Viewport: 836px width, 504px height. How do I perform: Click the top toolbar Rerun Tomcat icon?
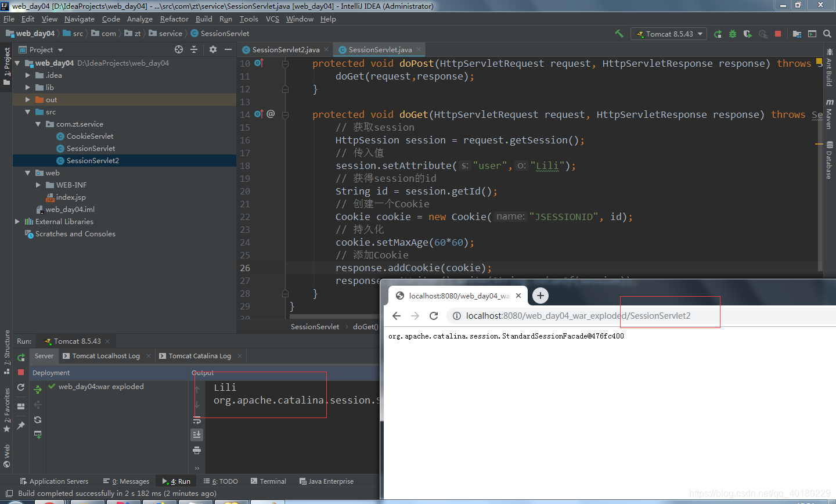718,34
